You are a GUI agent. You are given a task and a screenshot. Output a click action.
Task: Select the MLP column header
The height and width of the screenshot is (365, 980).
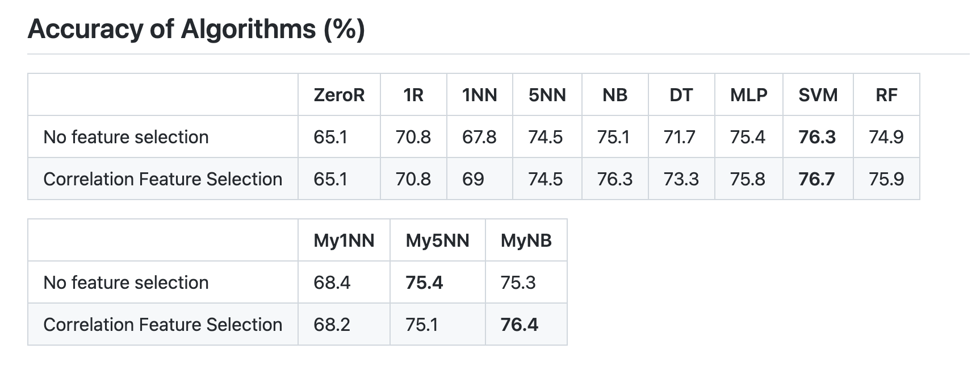tap(748, 95)
